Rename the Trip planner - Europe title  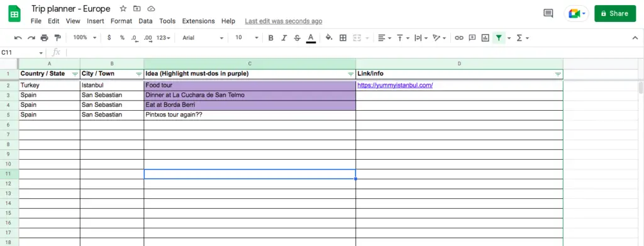(x=71, y=9)
